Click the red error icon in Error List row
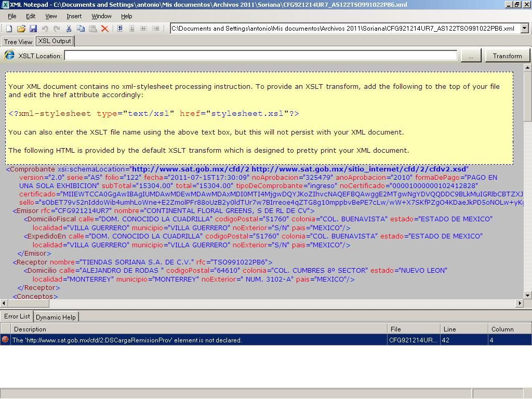The height and width of the screenshot is (399, 532). 5,340
